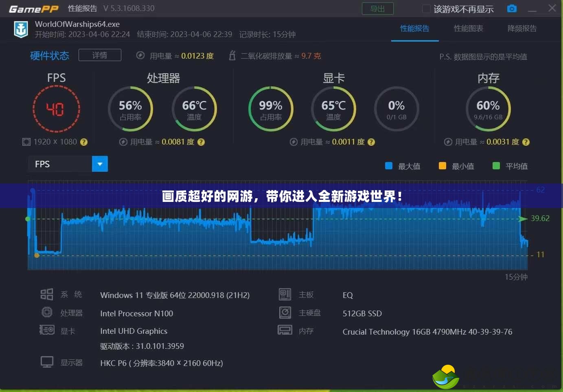Click GPU 99% usage gauge
This screenshot has width=563, height=392.
click(271, 109)
